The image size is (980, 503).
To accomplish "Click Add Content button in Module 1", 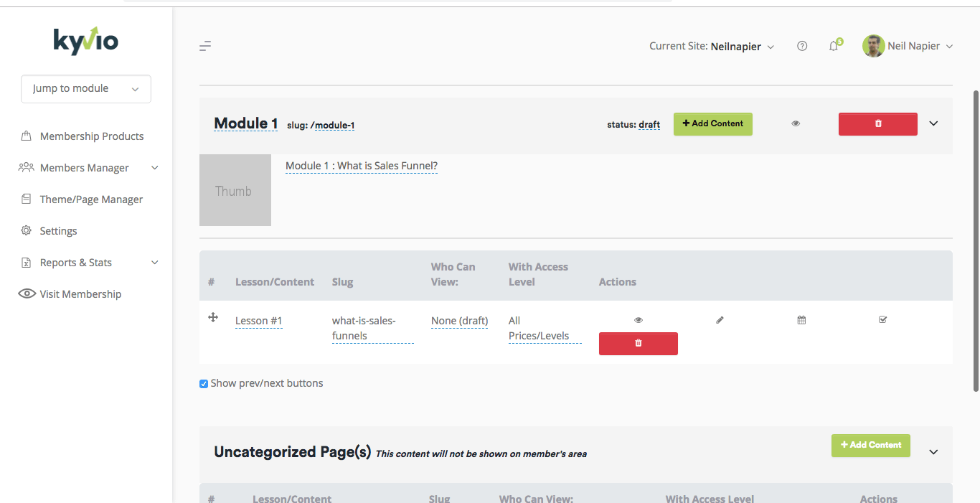I will tap(713, 123).
